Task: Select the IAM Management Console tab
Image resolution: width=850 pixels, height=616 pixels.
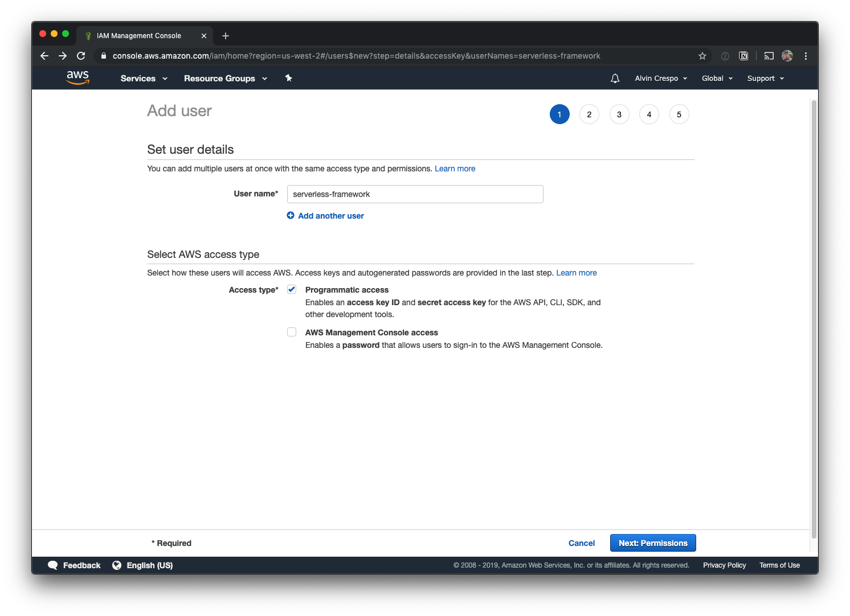Action: click(139, 36)
